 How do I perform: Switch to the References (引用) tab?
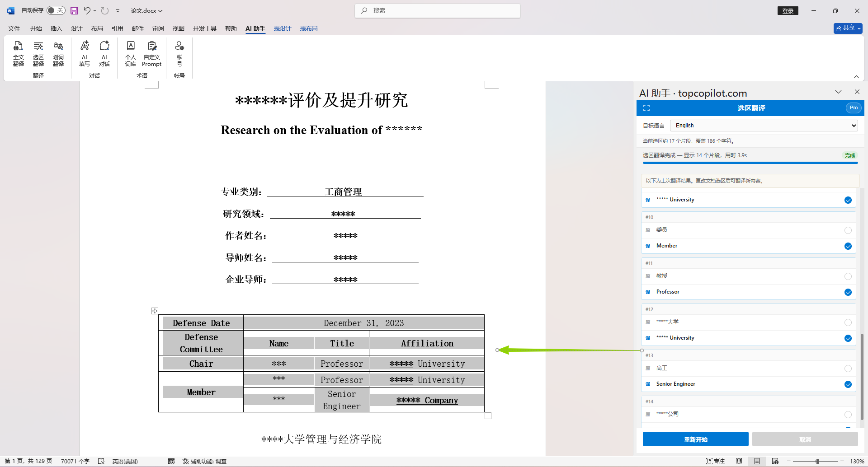[118, 28]
